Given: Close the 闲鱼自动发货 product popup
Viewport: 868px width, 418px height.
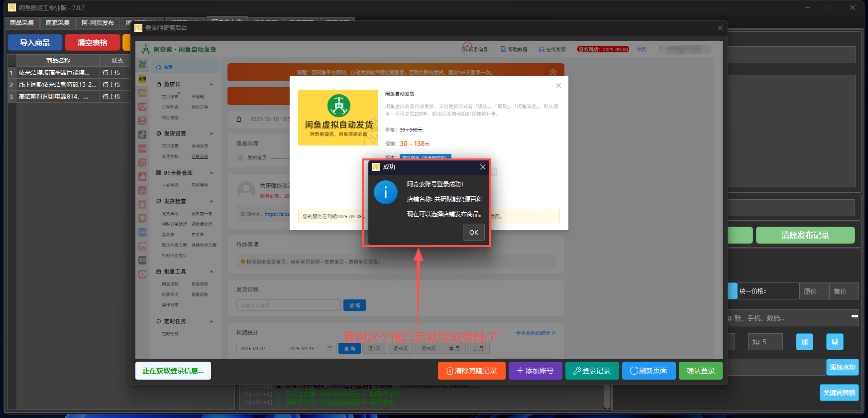Looking at the screenshot, I should [558, 86].
